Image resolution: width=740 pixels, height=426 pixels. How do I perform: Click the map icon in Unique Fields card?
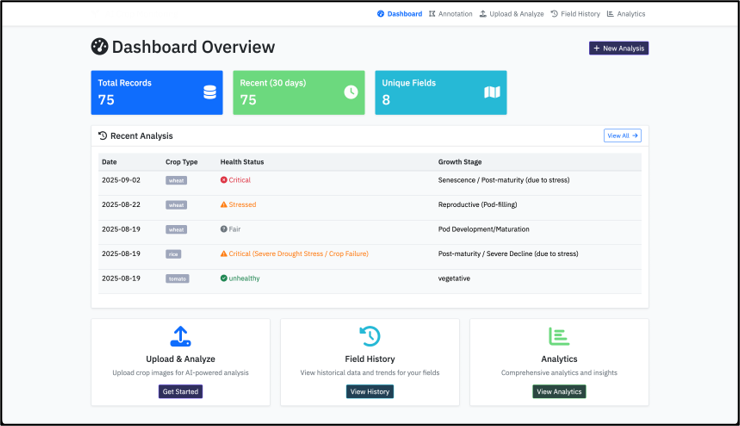click(492, 92)
